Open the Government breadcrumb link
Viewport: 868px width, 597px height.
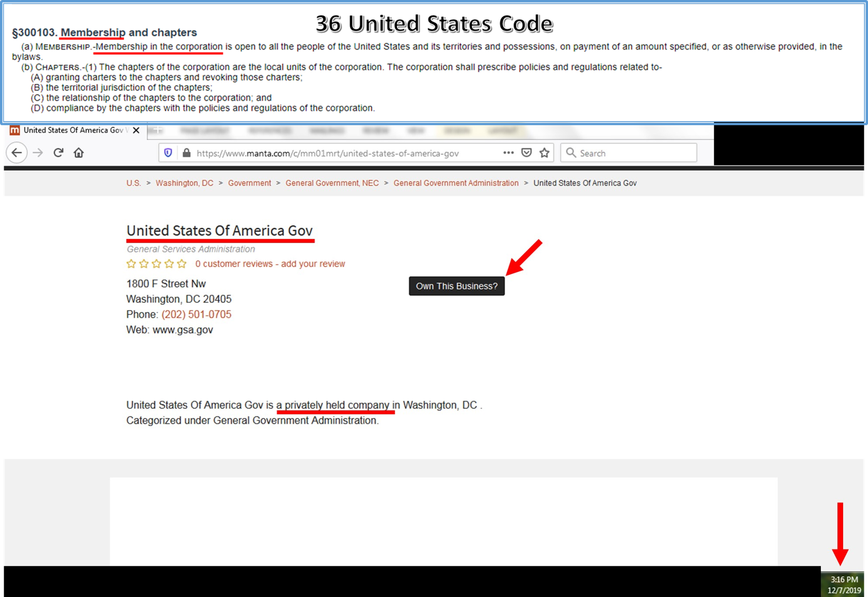(249, 183)
